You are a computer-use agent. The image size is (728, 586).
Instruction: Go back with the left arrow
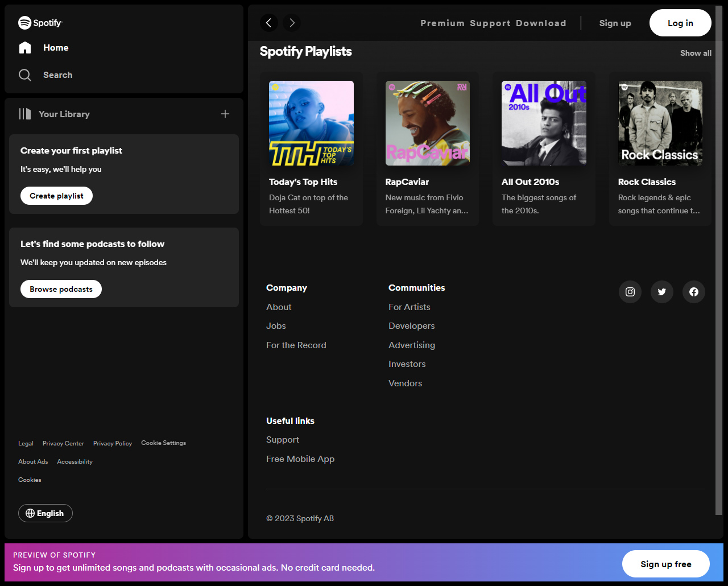click(x=269, y=23)
